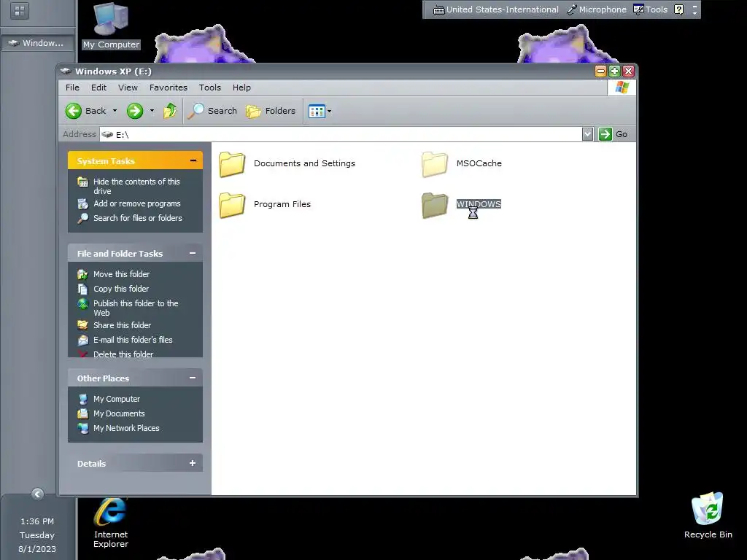Click the Windows XP taskbar button

coord(37,43)
